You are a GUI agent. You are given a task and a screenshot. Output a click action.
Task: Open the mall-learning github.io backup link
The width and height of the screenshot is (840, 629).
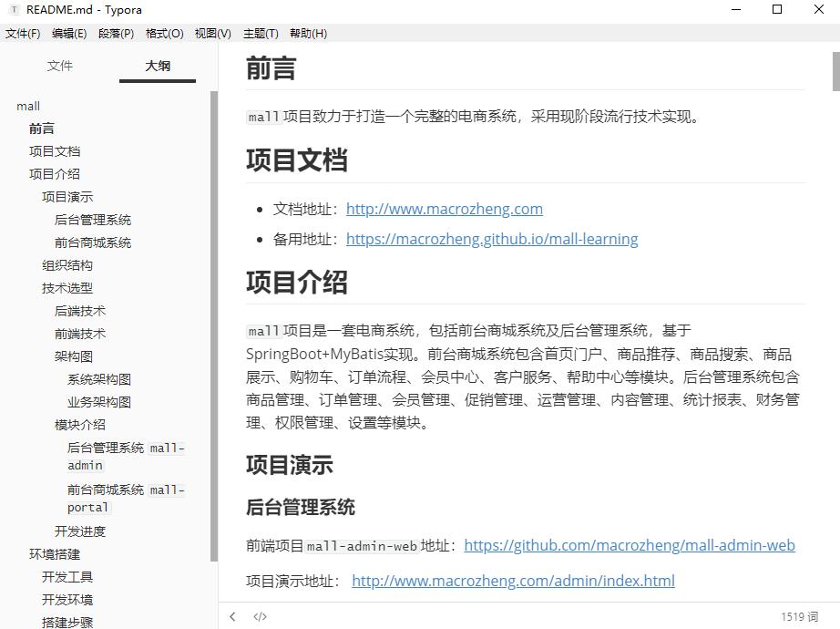[x=492, y=239]
